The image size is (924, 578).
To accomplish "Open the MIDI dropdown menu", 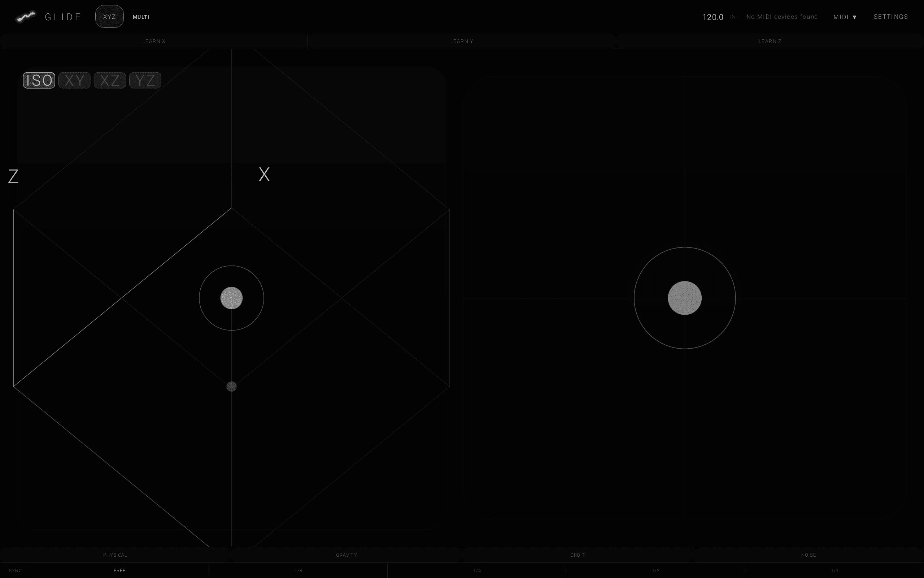I will pyautogui.click(x=845, y=17).
